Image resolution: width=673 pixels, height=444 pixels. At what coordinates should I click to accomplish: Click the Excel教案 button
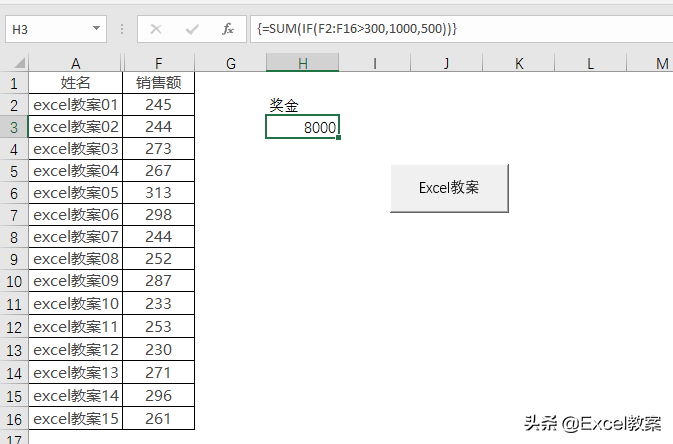449,188
